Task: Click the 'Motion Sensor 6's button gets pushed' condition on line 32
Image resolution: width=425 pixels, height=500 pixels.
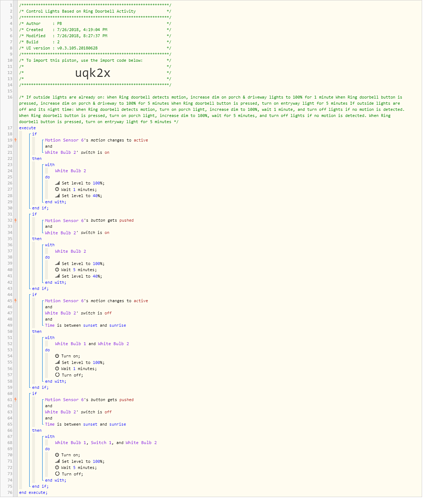Action: tap(89, 221)
